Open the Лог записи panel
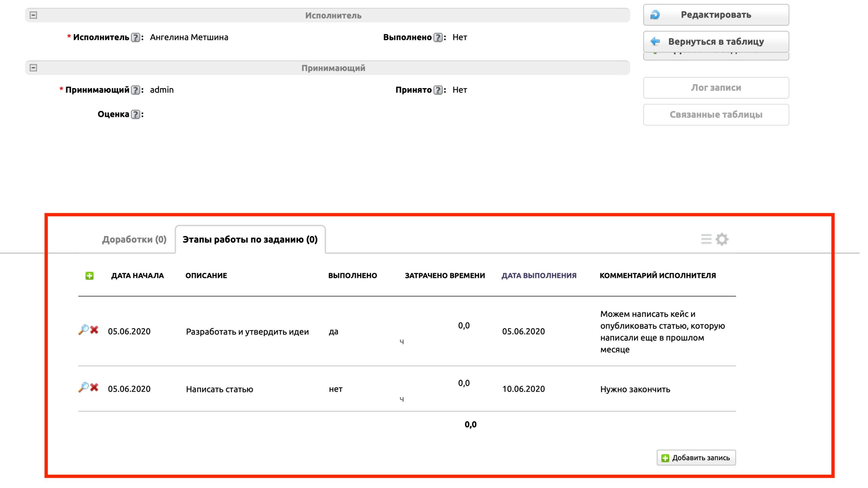 (x=716, y=88)
